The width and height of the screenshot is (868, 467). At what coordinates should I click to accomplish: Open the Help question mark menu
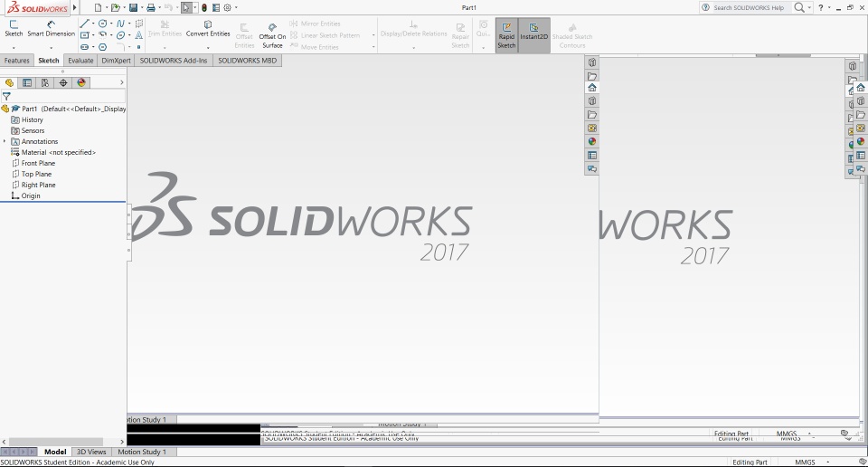[x=820, y=8]
